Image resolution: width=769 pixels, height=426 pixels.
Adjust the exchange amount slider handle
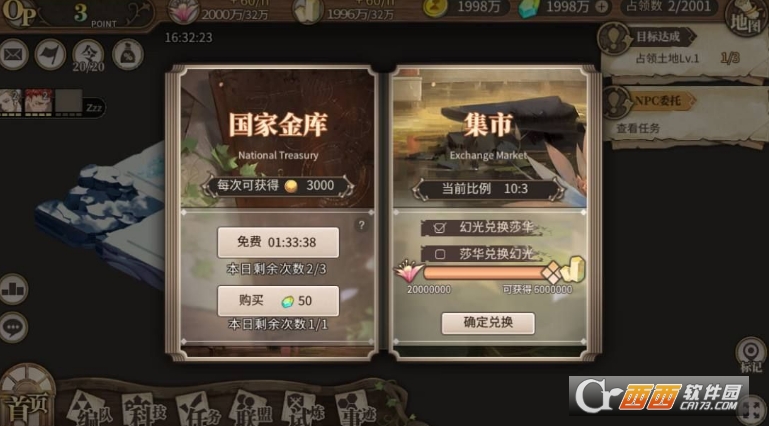click(553, 272)
